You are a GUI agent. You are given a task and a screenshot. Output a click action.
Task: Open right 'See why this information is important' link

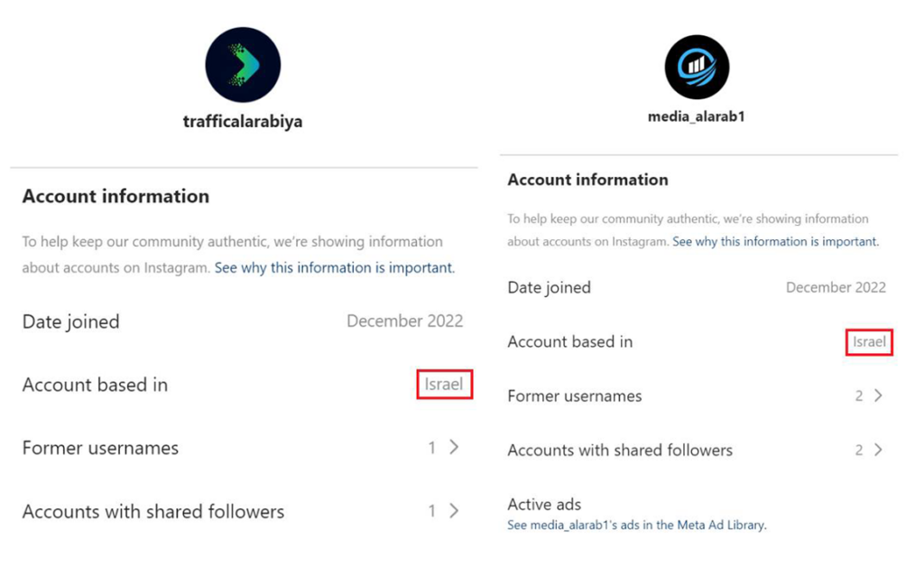pos(775,242)
